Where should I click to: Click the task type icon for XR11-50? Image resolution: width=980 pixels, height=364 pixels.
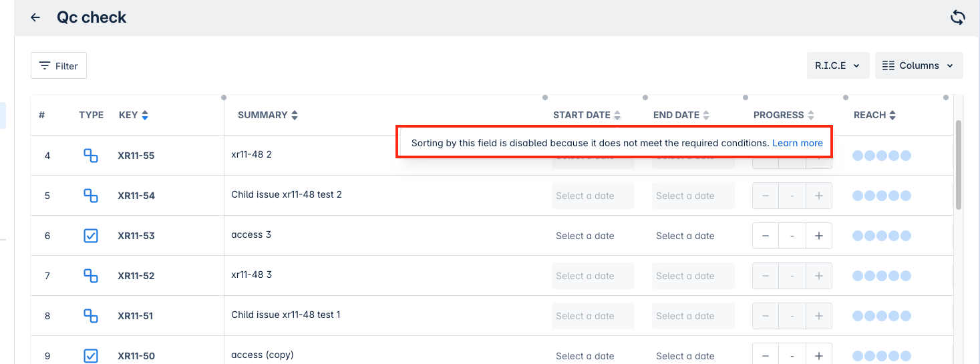click(x=91, y=356)
